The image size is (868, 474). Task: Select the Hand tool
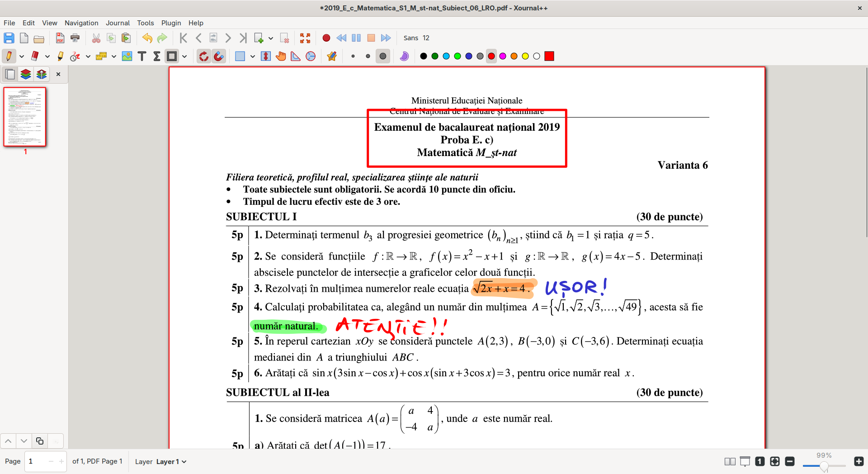click(x=281, y=56)
